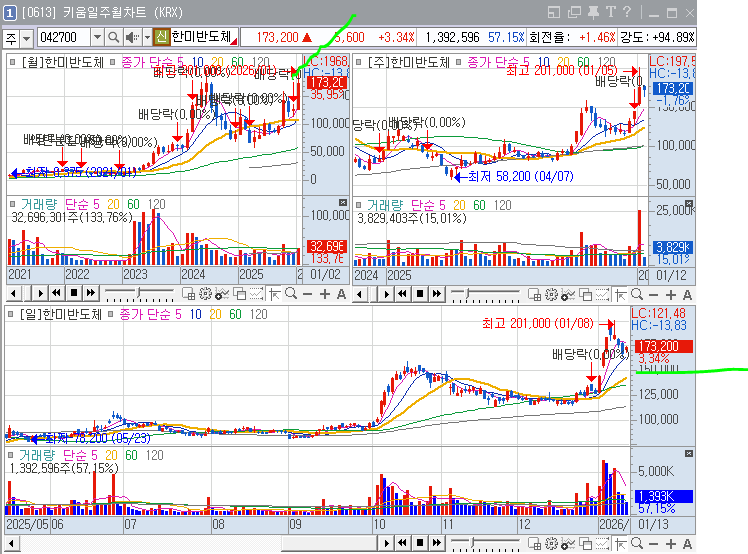Click the 최고 201,000 (01/08) label on daily chart
This screenshot has height=554, width=748.
point(538,324)
